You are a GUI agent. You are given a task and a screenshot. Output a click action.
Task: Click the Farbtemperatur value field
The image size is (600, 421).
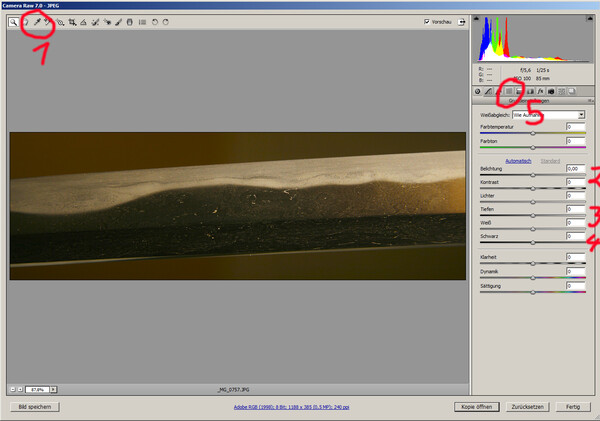576,127
